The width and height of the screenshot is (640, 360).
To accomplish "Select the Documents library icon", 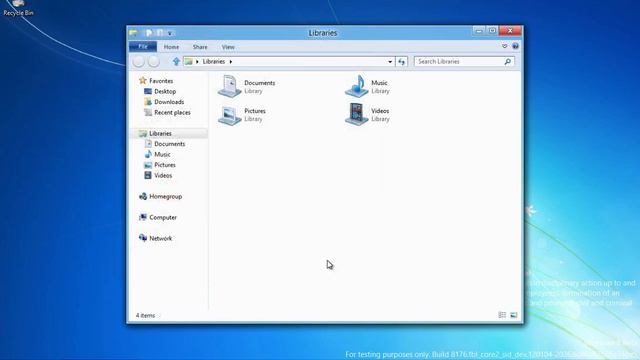I will coord(230,86).
